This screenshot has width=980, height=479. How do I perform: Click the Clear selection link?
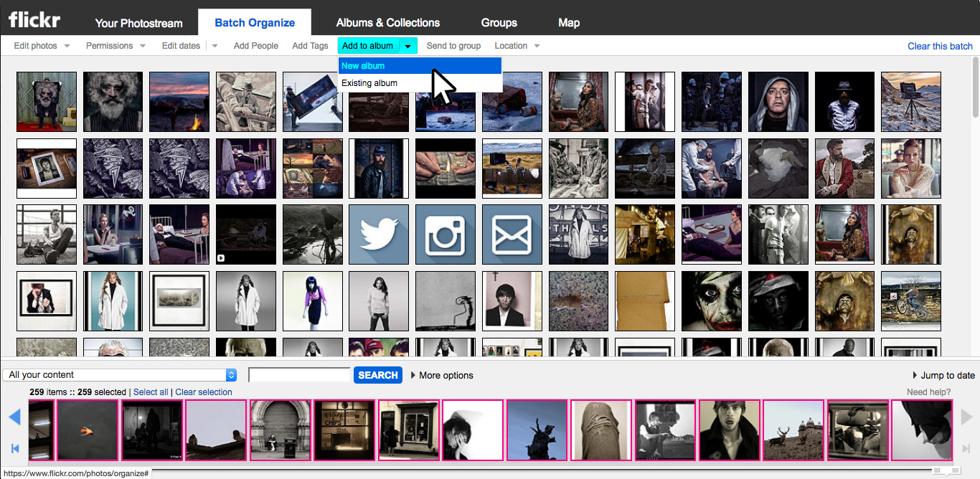click(204, 392)
